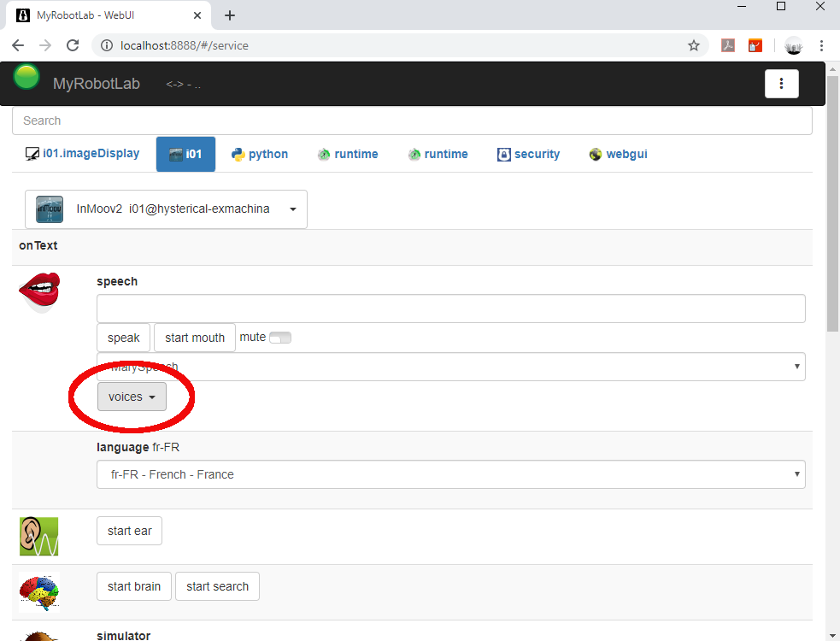Click the red extension icon beside PDF
Image resolution: width=840 pixels, height=641 pixels.
pos(755,45)
